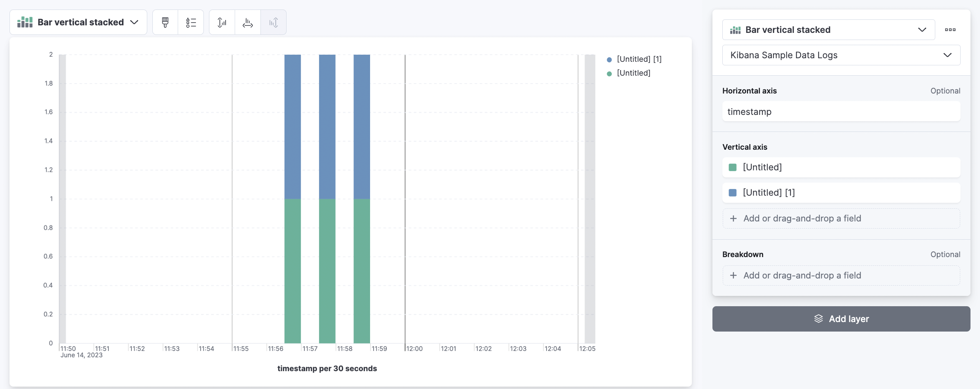Click the Optional label beside Breakdown
Screen dimensions: 980x389
click(945, 254)
